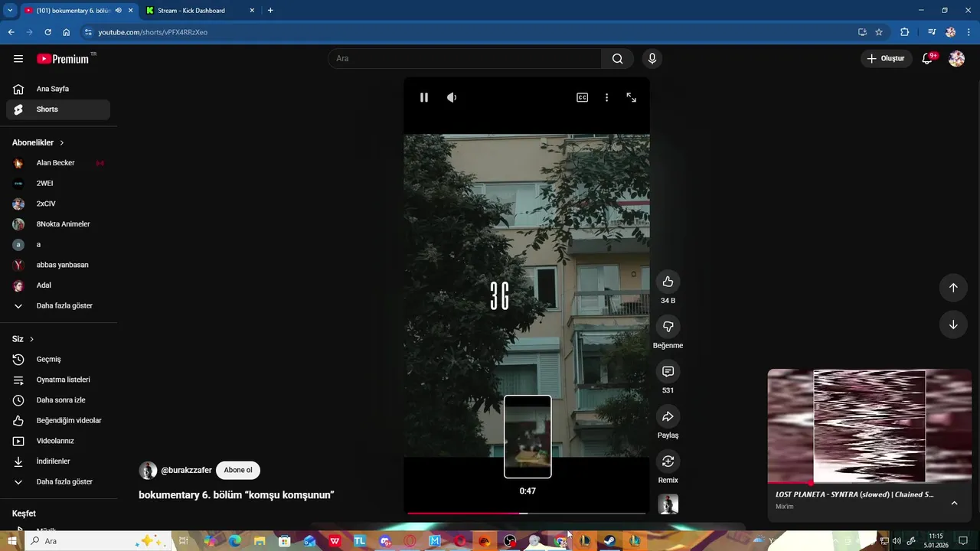Screen dimensions: 980x551
Task: Open the YouTube hamburger guide menu
Action: pos(18,59)
